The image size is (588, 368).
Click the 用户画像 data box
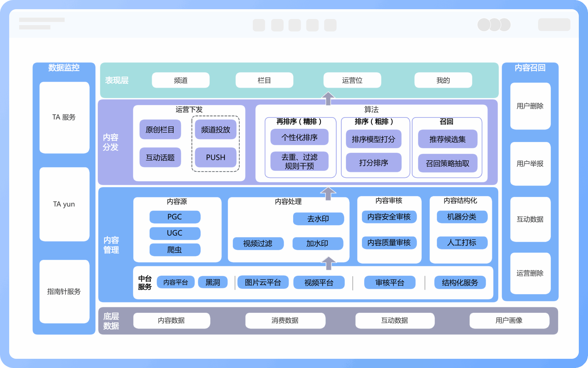tap(509, 320)
